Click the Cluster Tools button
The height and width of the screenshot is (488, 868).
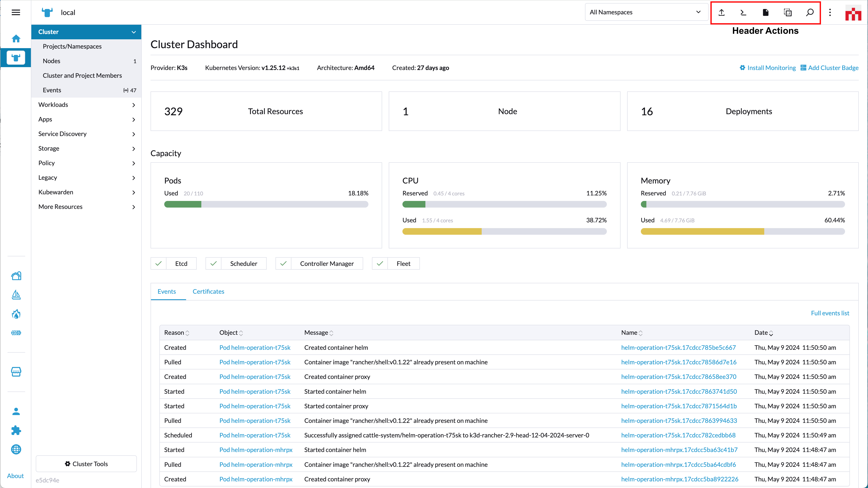pos(86,464)
